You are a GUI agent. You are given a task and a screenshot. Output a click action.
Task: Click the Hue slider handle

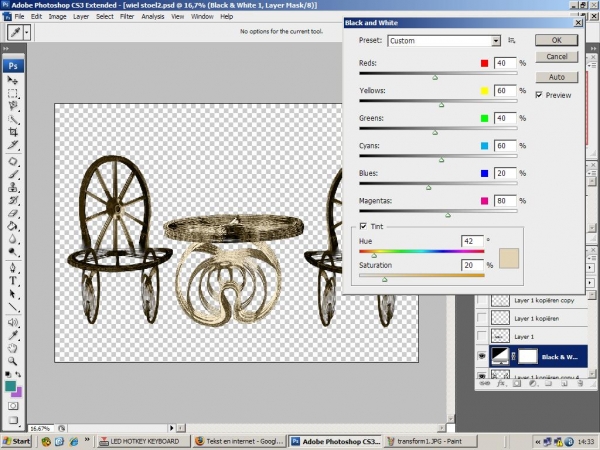tap(374, 255)
